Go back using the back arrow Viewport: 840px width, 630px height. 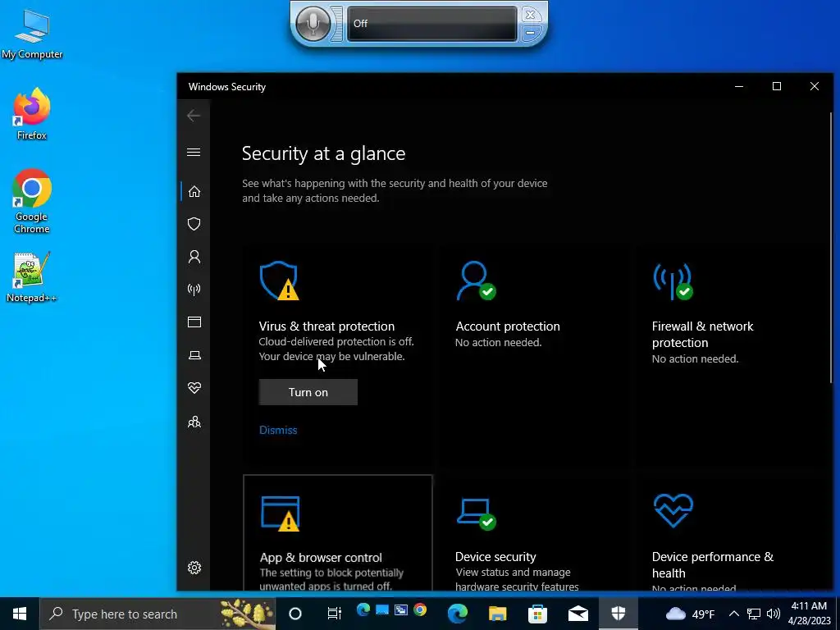(x=194, y=115)
